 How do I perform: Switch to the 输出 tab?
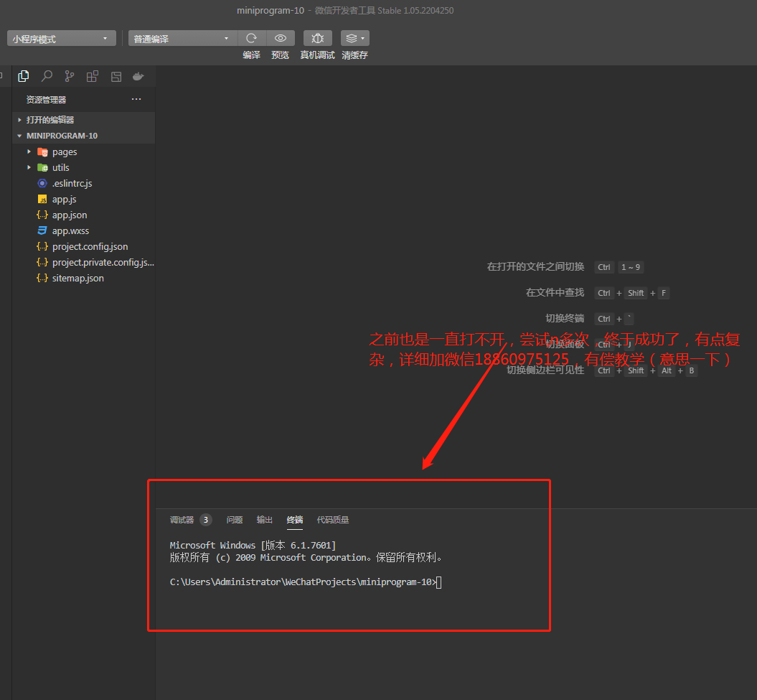coord(265,520)
